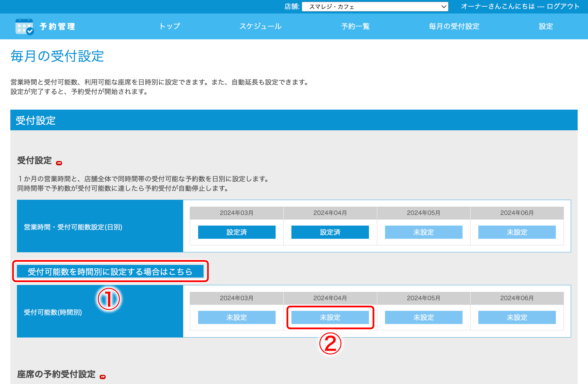The width and height of the screenshot is (588, 384).
Task: Click the 毎月の受付設定 page heading link
Action: (57, 57)
